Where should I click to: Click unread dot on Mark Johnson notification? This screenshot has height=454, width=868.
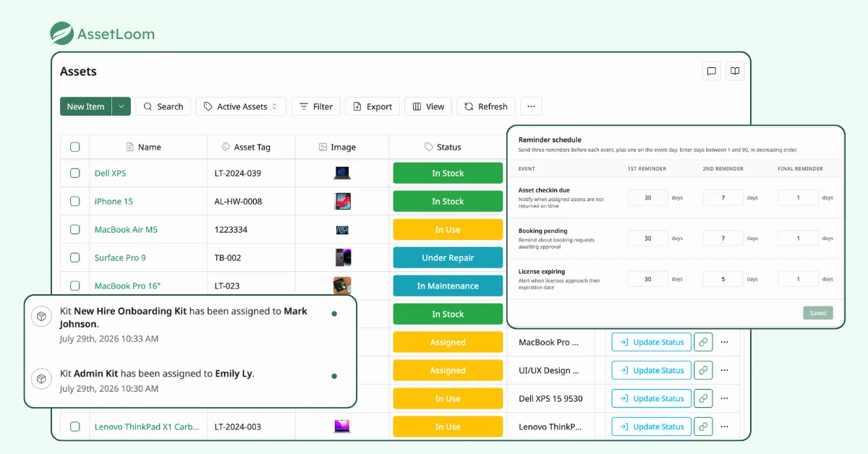[x=334, y=314]
